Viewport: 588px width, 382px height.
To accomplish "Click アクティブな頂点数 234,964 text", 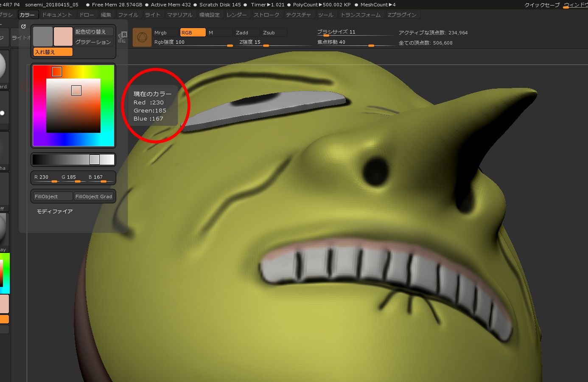I will (x=433, y=33).
